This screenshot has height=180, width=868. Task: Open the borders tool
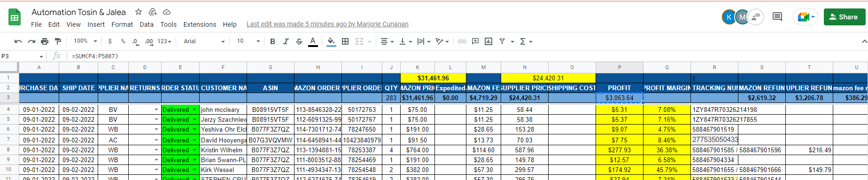[x=345, y=41]
